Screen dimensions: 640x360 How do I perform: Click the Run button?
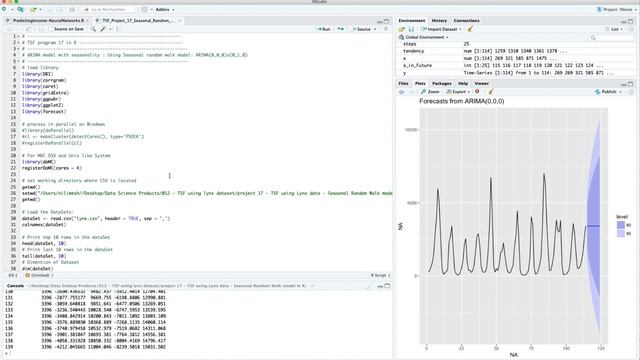tap(324, 29)
